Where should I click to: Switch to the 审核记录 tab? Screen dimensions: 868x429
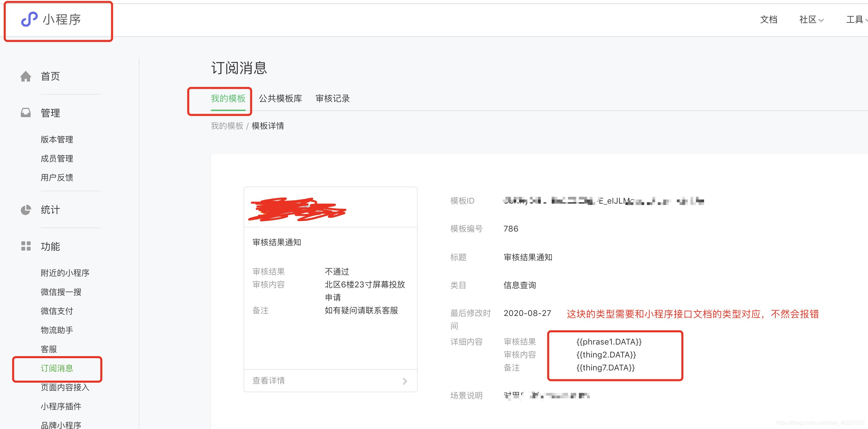(x=332, y=98)
